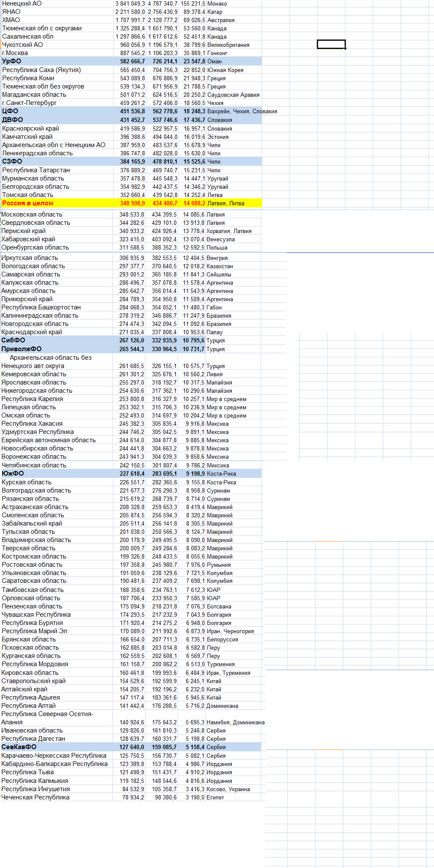Click the red value '348 598,9'
This screenshot has width=434, height=868.
point(133,203)
